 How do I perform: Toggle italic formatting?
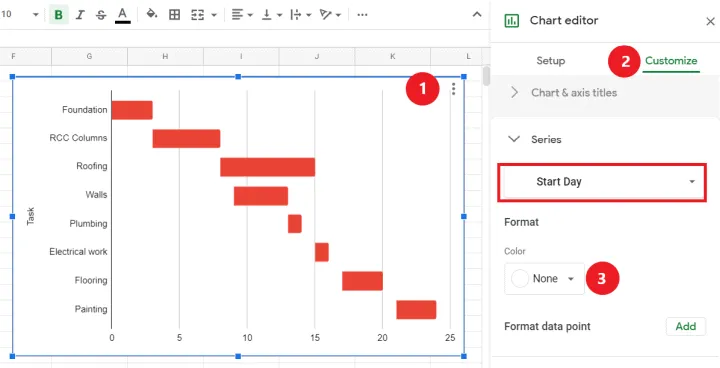[80, 15]
